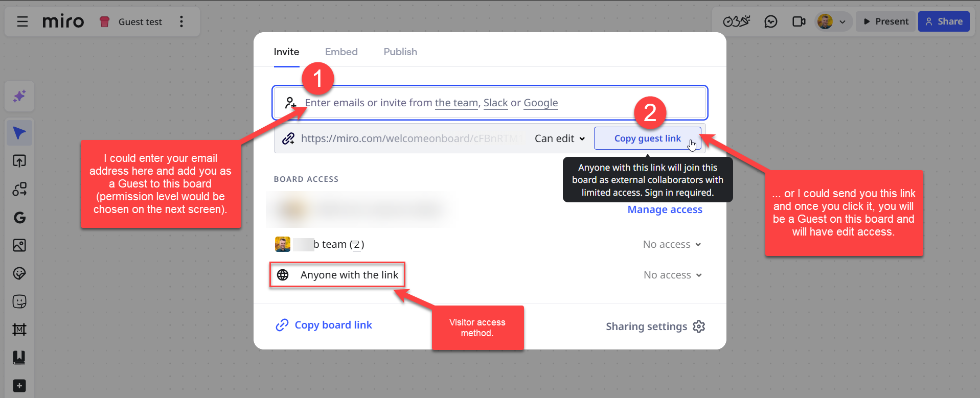
Task: Open the Miro AI sparkle tool
Action: (19, 96)
